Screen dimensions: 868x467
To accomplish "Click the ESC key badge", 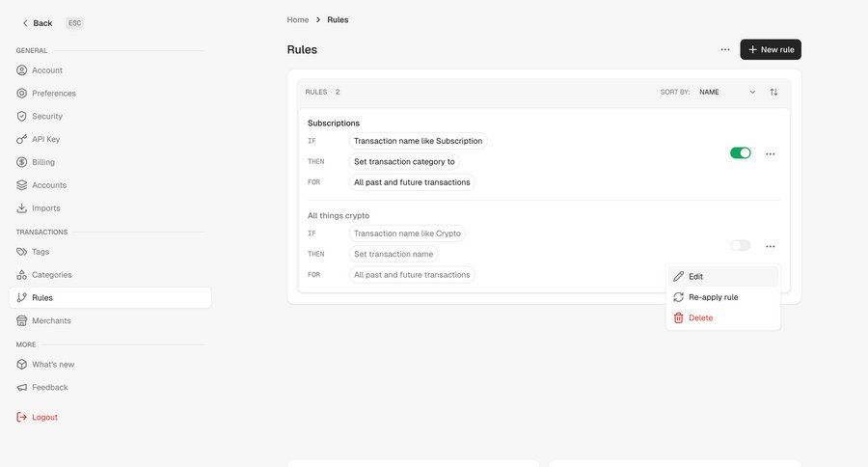I will [74, 23].
